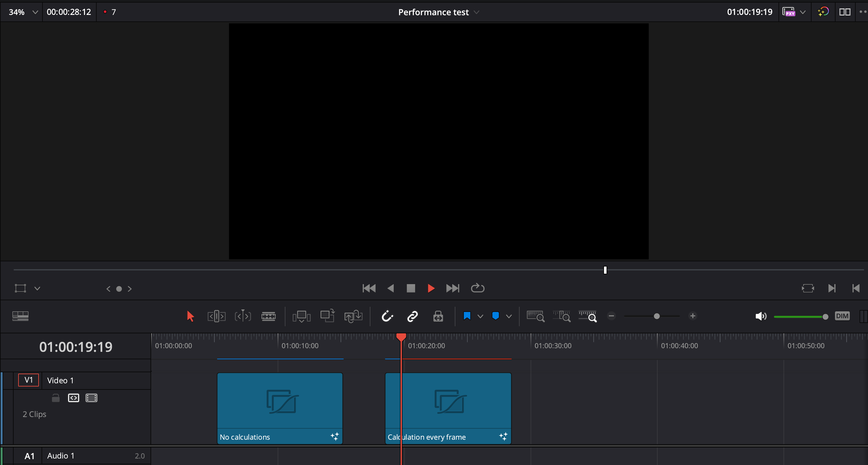
Task: Click the Custom Zoom icon
Action: [x=588, y=316]
